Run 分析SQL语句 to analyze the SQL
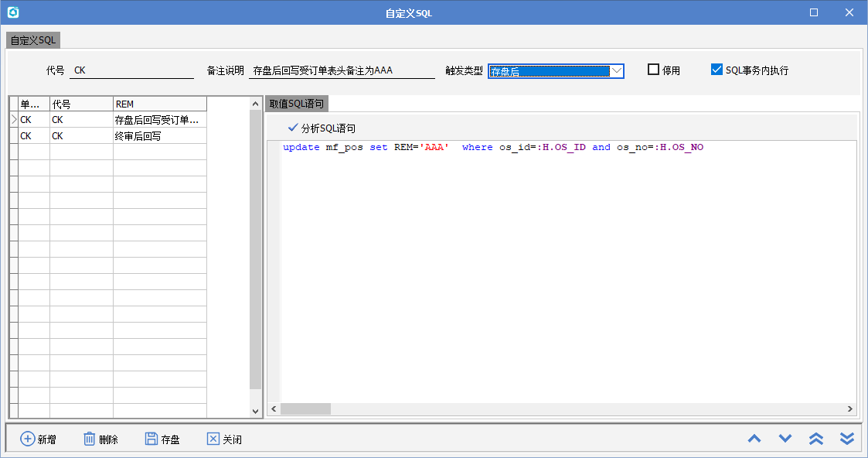868x458 pixels. coord(322,128)
